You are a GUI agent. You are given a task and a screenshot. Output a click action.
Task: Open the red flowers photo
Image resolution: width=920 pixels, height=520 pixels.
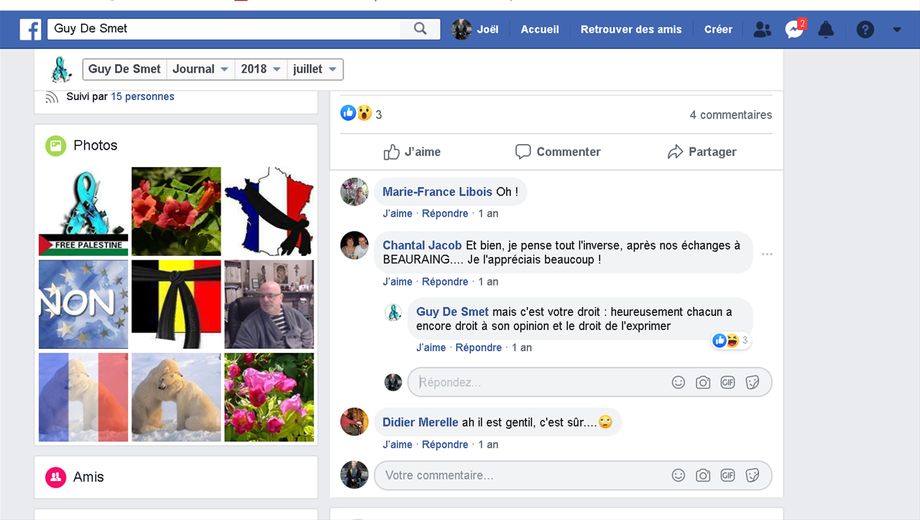pos(176,211)
